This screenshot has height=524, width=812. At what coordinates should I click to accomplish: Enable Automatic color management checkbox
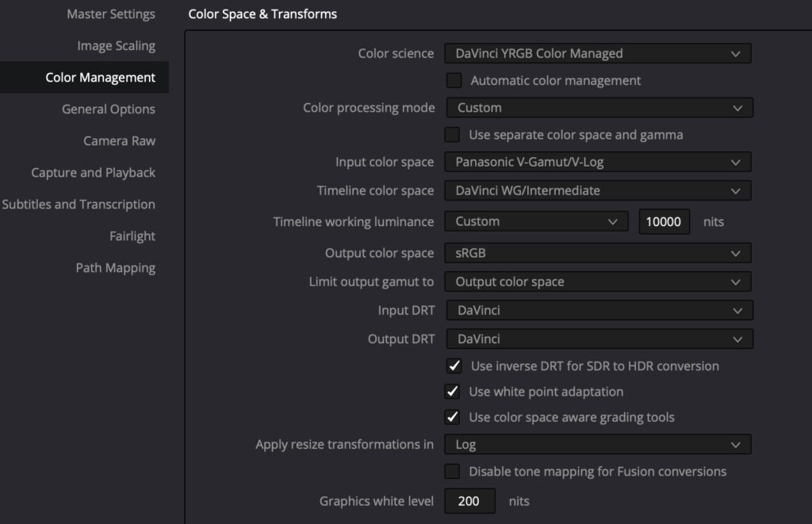click(x=454, y=80)
